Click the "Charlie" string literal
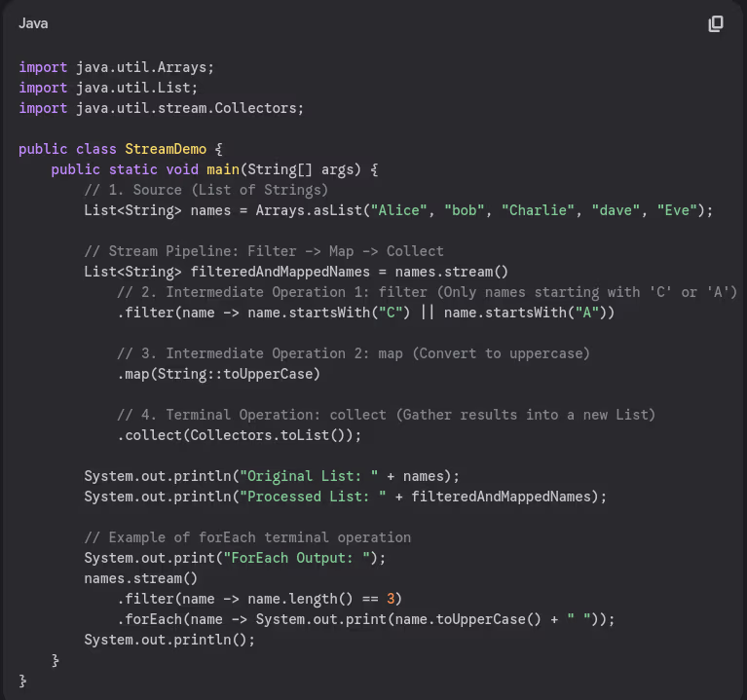 click(x=539, y=210)
